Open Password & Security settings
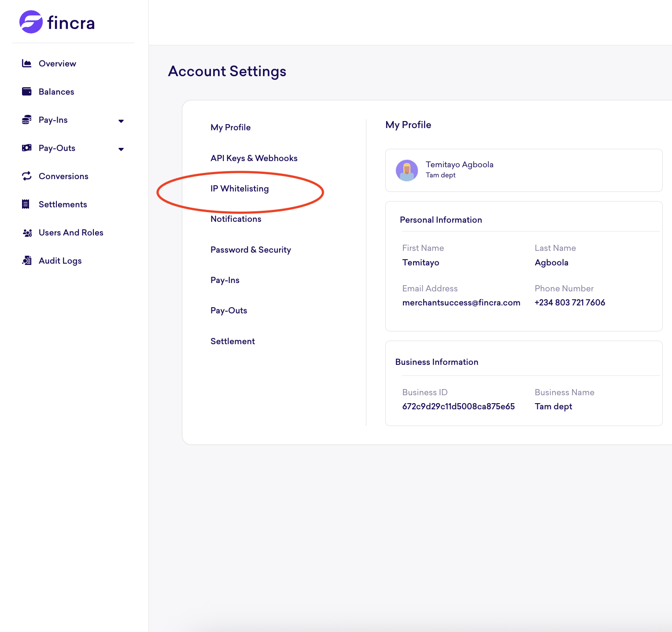Image resolution: width=672 pixels, height=632 pixels. pos(251,250)
